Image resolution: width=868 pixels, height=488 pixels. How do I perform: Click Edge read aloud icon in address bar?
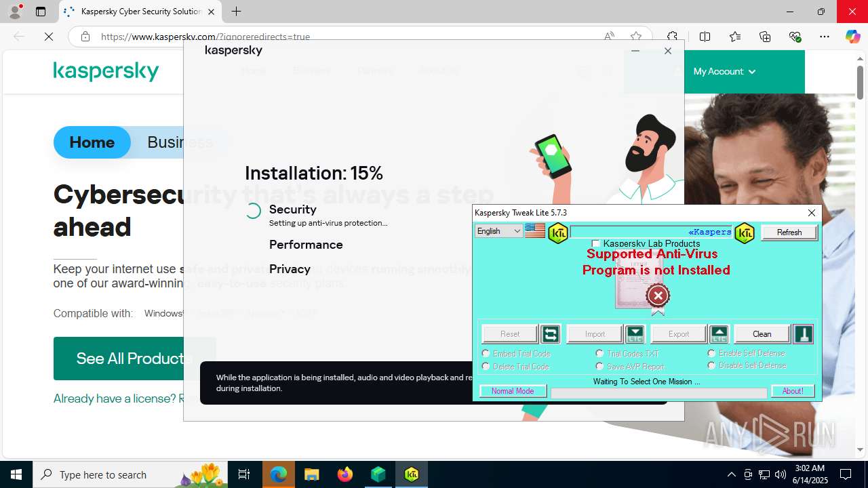[x=609, y=37]
